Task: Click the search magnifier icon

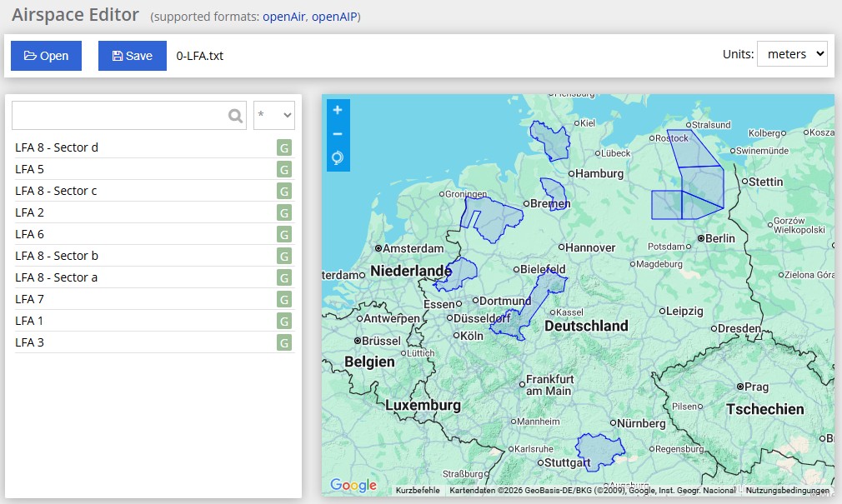Action: tap(236, 116)
